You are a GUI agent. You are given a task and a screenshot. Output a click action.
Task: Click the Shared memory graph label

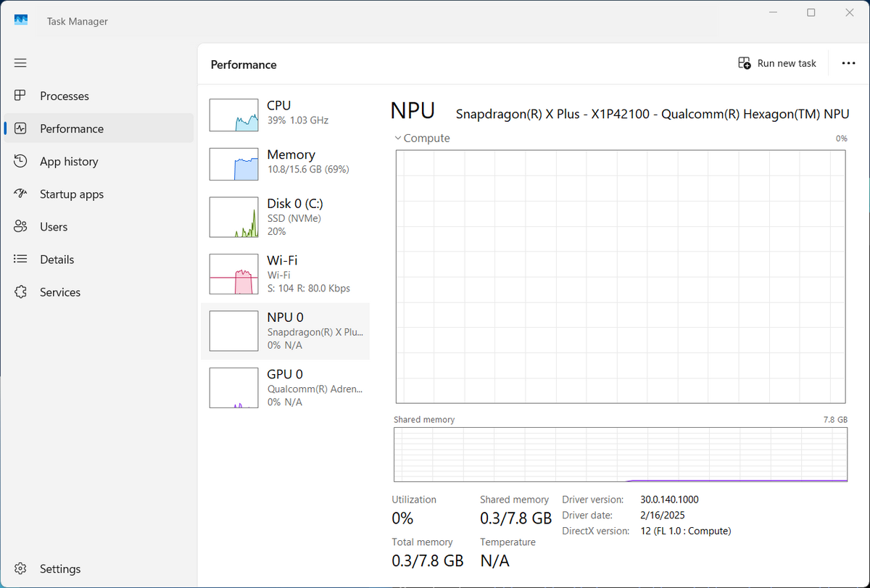point(424,420)
